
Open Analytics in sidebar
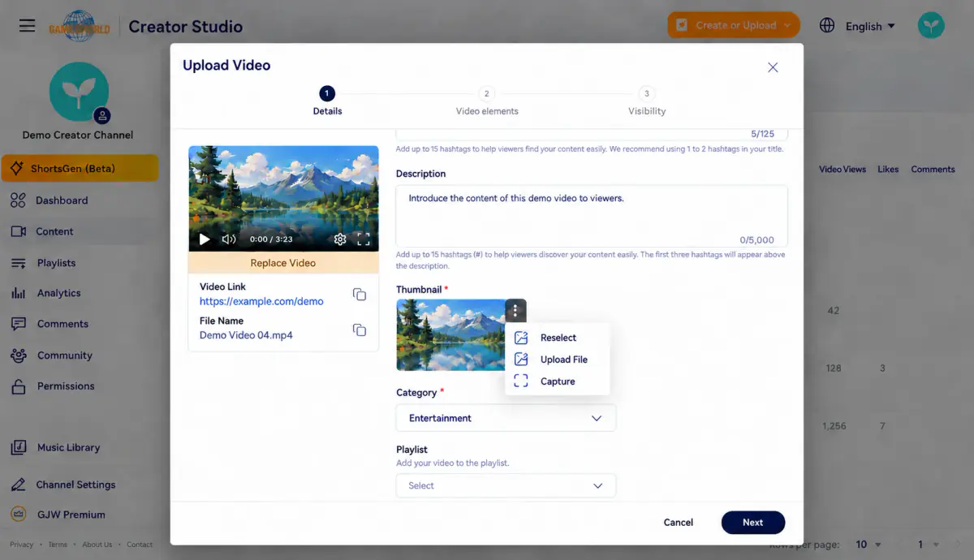(x=58, y=293)
